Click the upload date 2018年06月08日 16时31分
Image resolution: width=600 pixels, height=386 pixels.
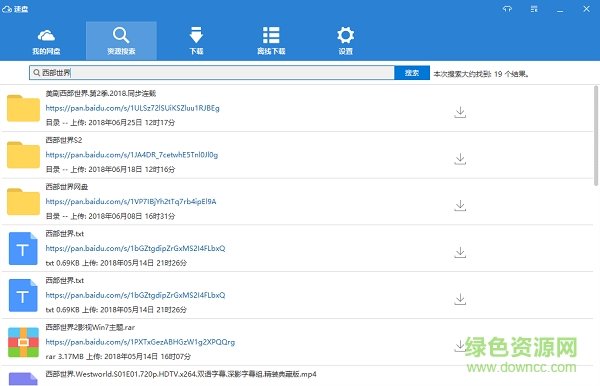(132, 216)
